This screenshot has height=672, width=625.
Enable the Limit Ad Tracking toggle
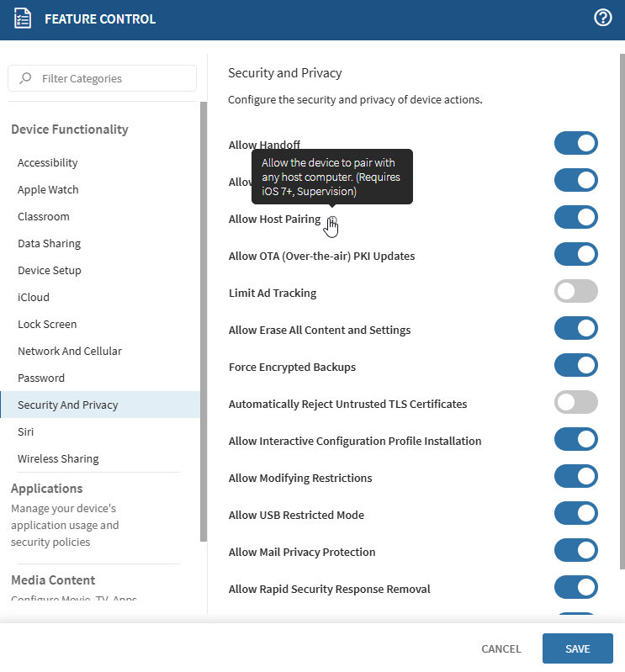[575, 292]
